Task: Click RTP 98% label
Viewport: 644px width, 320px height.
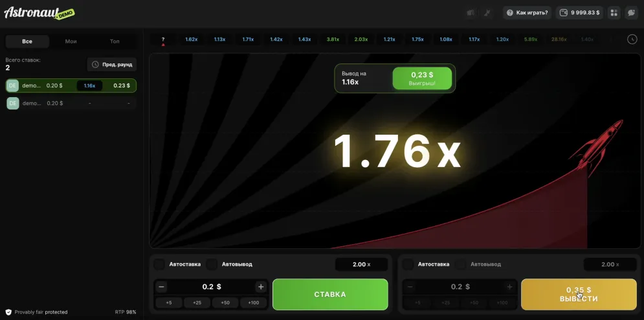Action: (126, 312)
